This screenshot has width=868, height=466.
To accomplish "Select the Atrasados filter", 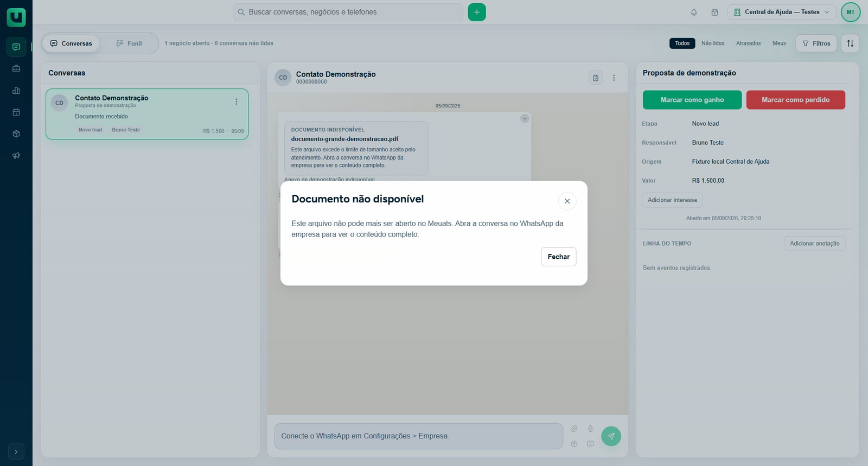I will [748, 43].
